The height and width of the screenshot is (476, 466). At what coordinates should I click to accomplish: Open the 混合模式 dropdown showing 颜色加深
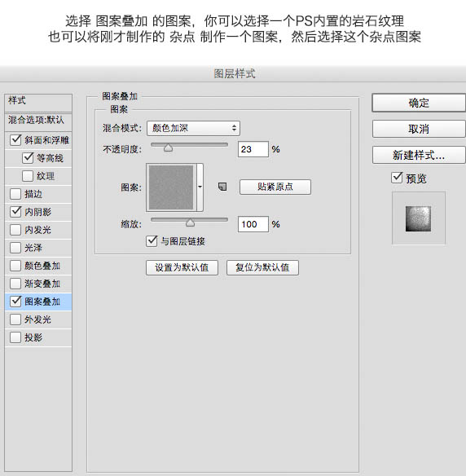194,128
